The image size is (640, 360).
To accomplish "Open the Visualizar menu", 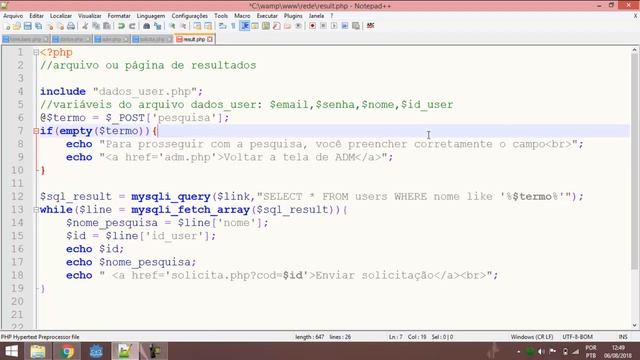I will click(x=89, y=16).
